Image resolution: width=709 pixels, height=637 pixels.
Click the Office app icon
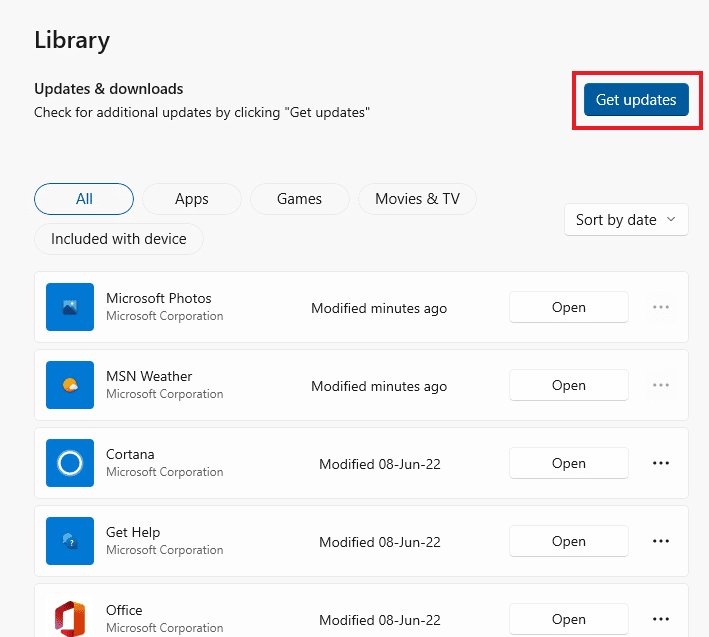point(70,615)
